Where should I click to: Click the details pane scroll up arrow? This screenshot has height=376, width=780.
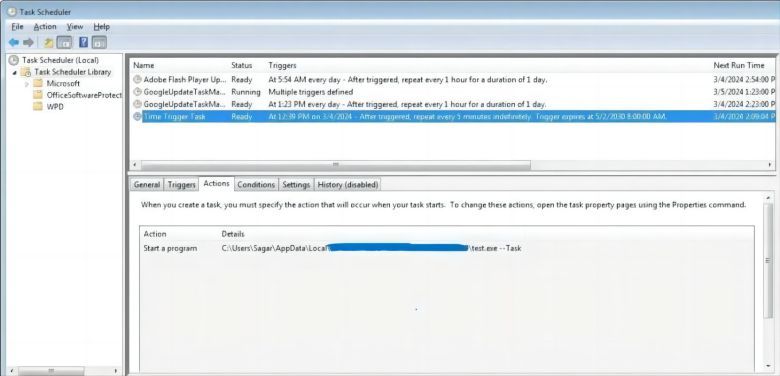pos(769,197)
